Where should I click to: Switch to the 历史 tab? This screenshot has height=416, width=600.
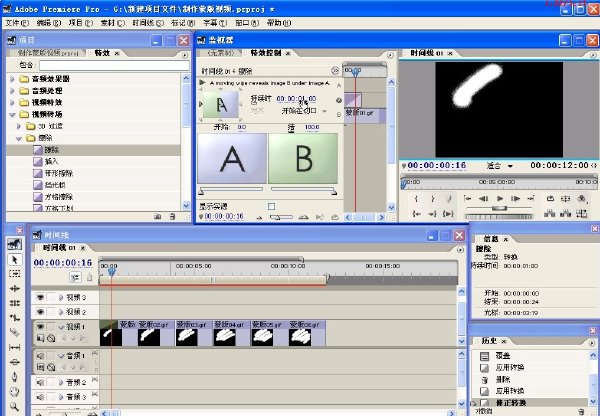[x=490, y=341]
